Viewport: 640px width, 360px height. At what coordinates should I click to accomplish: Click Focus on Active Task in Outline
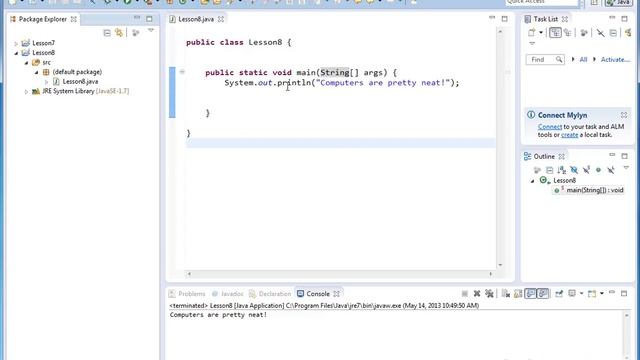point(537,170)
